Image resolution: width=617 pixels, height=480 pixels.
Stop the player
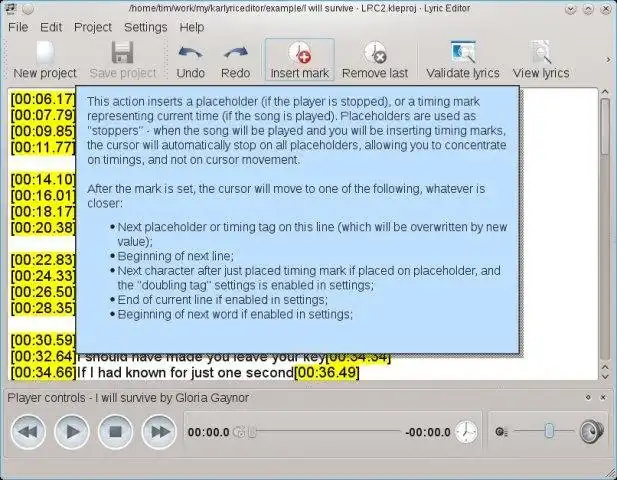115,432
